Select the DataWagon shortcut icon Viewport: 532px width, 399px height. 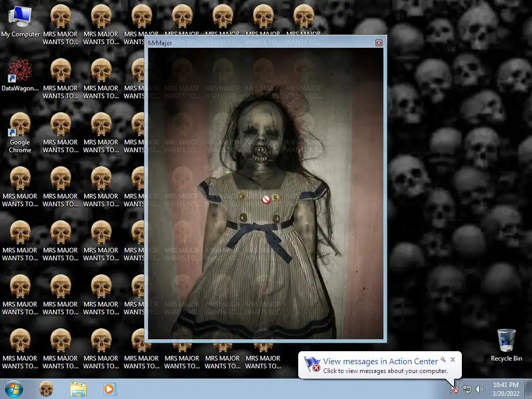[20, 75]
